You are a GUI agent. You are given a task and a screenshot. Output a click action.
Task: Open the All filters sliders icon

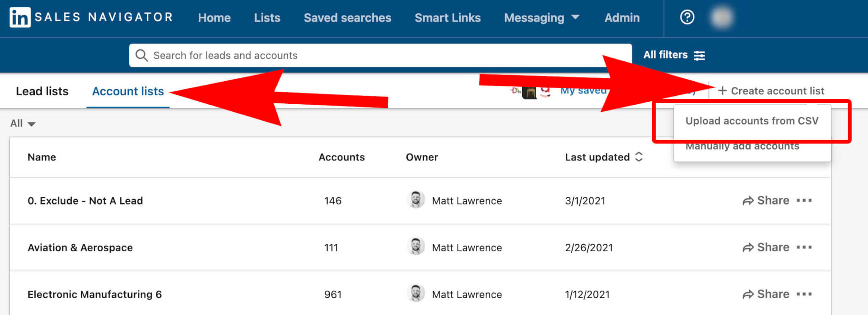699,55
